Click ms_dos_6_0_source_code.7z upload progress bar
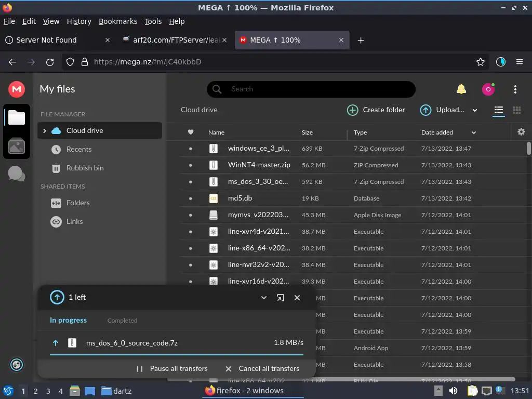The width and height of the screenshot is (532, 399). pos(177,354)
